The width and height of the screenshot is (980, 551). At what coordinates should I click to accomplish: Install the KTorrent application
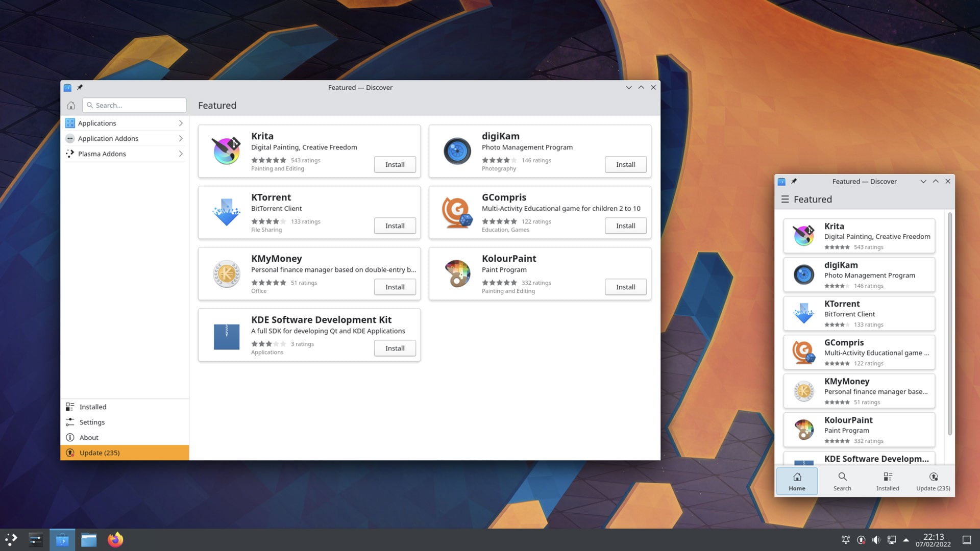click(395, 226)
